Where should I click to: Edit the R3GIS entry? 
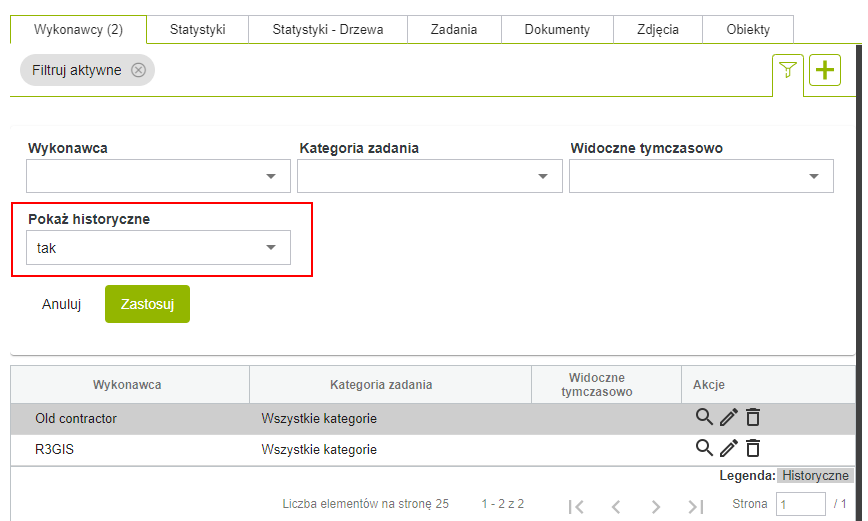(x=728, y=448)
